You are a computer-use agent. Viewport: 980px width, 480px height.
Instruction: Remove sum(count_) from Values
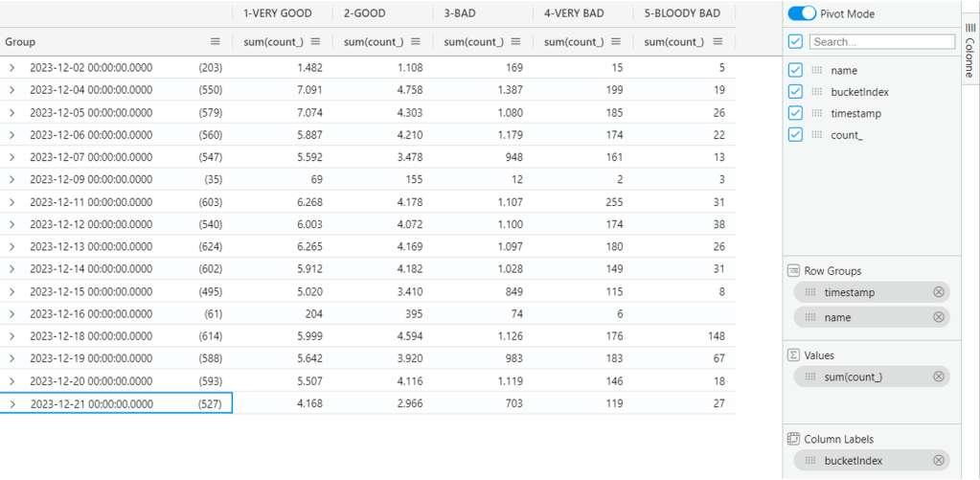pyautogui.click(x=939, y=377)
